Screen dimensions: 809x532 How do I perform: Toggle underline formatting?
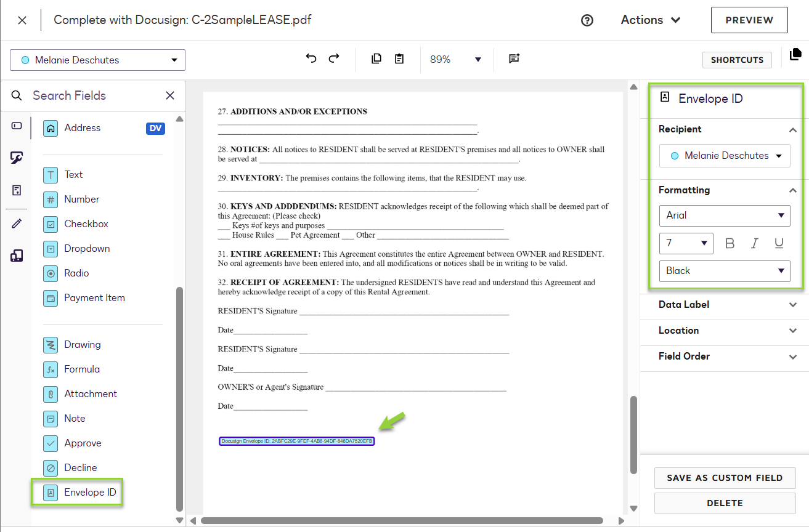[x=779, y=243]
